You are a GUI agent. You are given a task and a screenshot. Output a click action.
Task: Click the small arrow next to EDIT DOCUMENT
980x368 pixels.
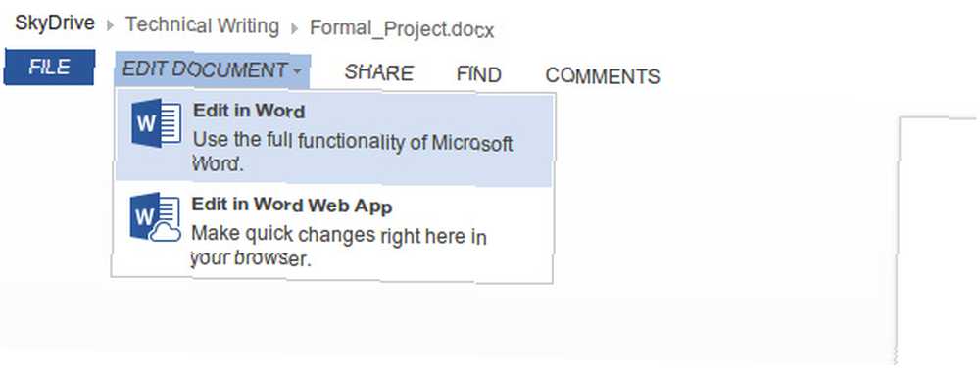tap(297, 71)
